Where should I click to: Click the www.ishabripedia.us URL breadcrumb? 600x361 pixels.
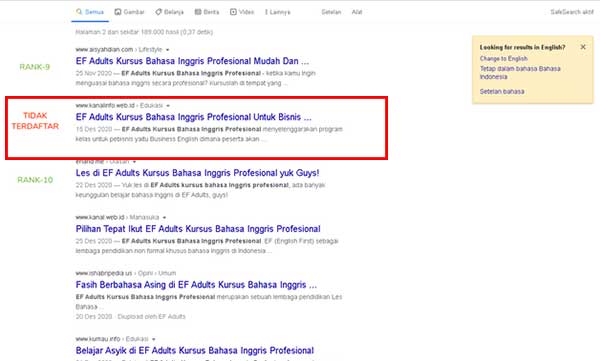126,273
